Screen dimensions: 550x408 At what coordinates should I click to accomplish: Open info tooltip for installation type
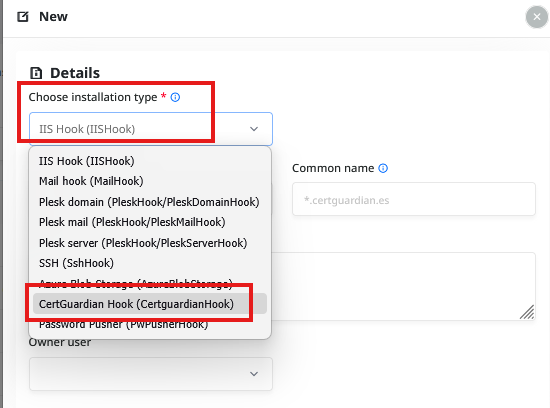coord(175,97)
